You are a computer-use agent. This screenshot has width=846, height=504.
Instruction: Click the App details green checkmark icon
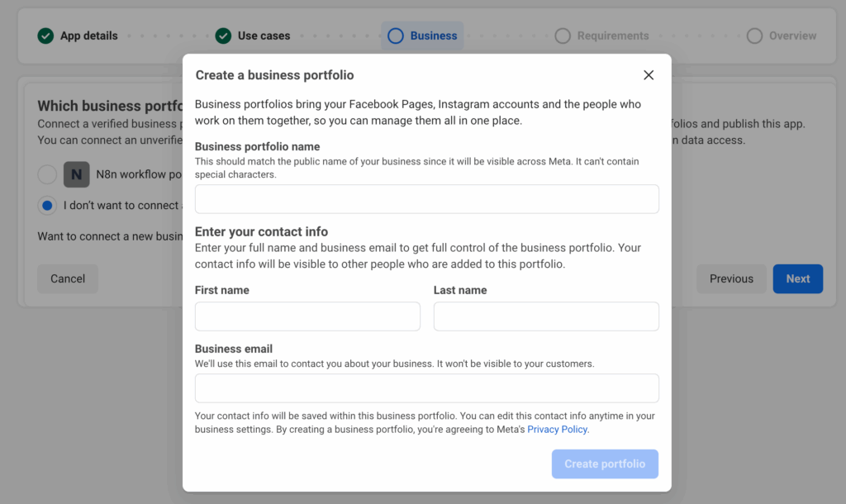[x=45, y=36]
